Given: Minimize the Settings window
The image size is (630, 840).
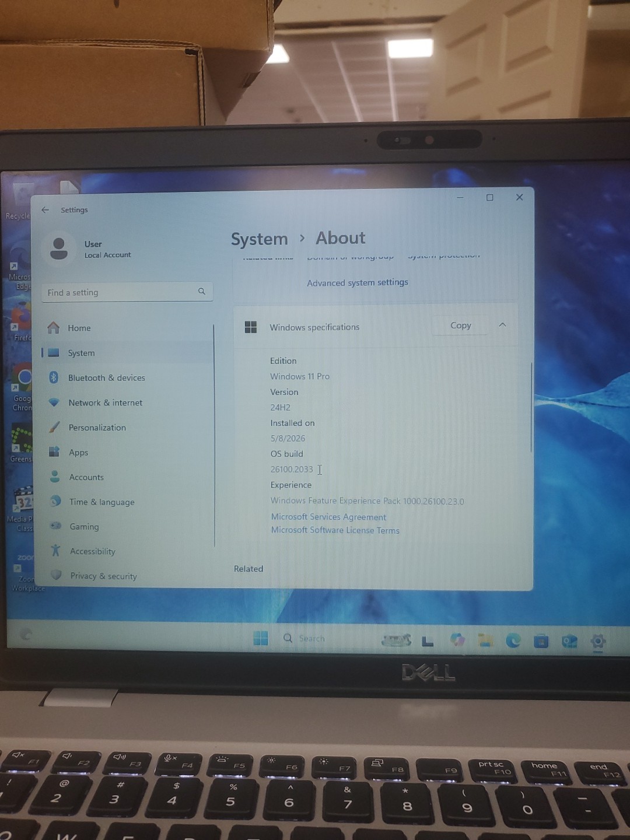Looking at the screenshot, I should 460,198.
